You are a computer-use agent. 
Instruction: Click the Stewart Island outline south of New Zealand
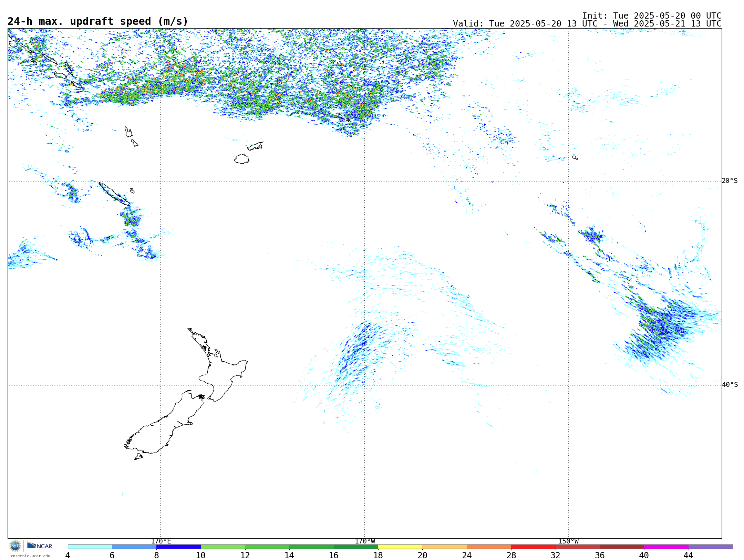138,457
